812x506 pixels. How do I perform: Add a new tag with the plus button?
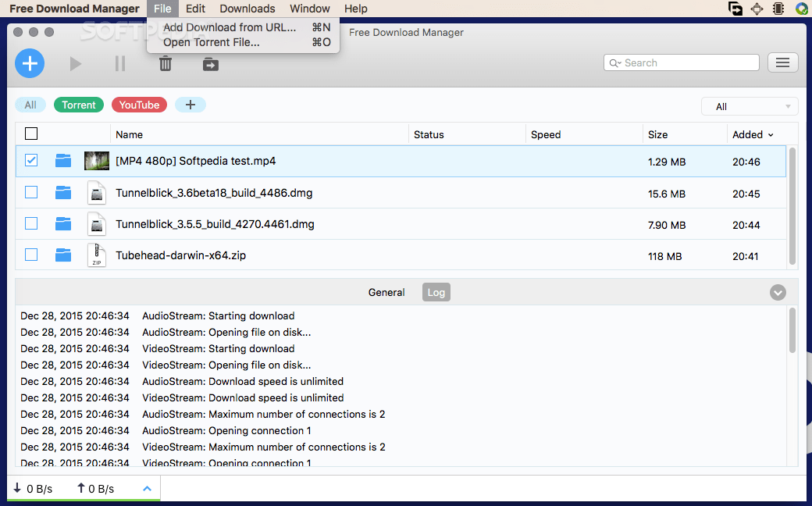coord(190,104)
